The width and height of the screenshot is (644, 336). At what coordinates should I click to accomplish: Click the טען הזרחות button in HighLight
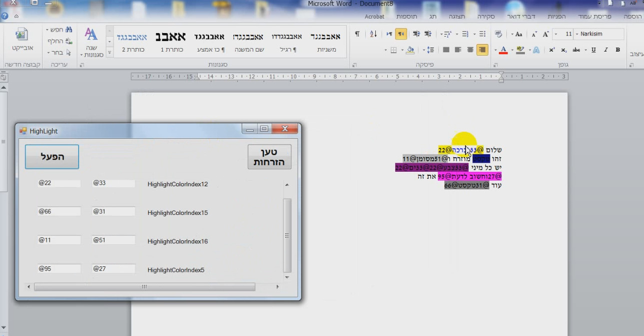[270, 157]
